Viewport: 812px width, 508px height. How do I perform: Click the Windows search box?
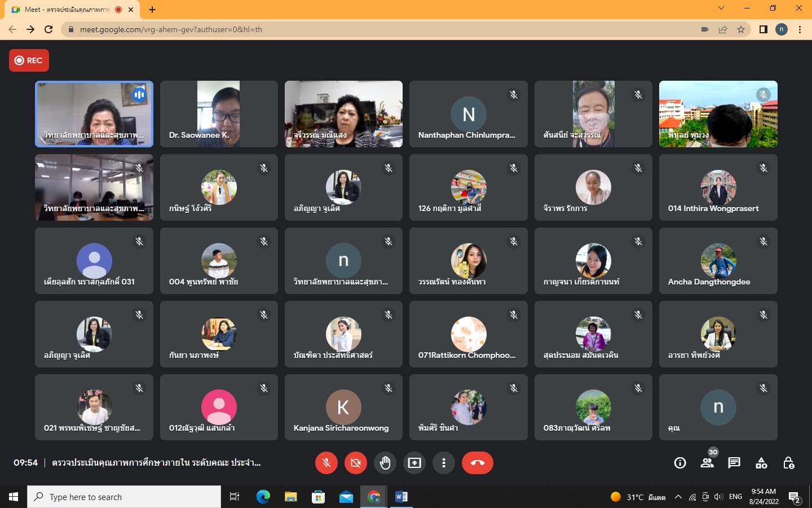[124, 497]
